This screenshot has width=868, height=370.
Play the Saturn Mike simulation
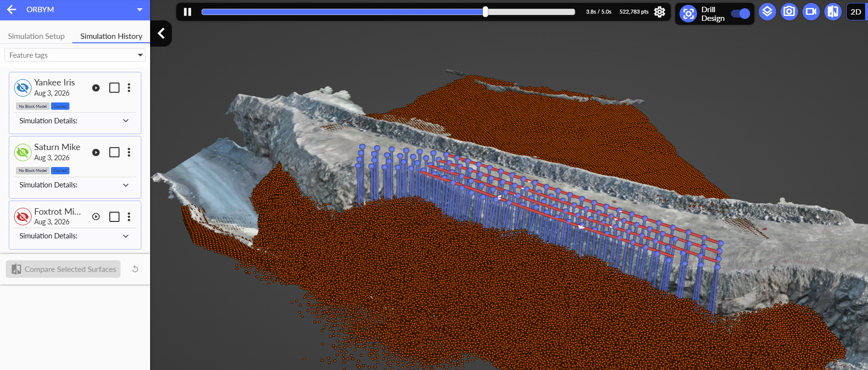pyautogui.click(x=96, y=152)
